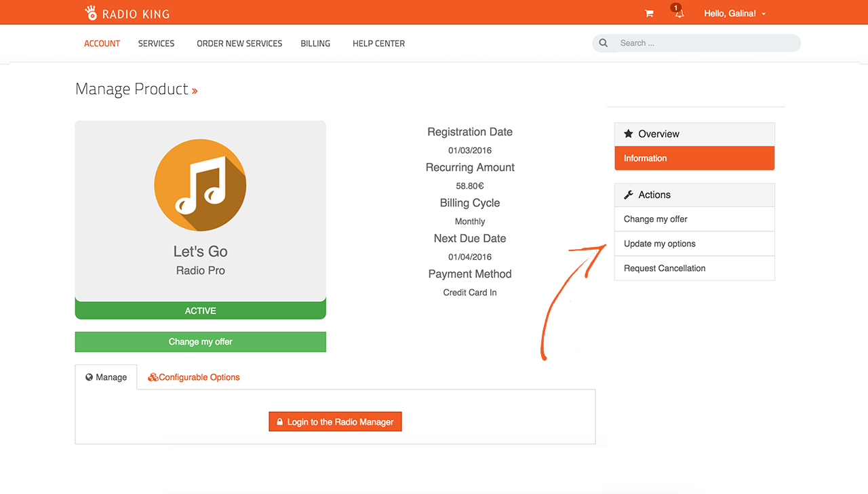The image size is (868, 494).
Task: Click the star icon beside Overview
Action: coord(629,134)
